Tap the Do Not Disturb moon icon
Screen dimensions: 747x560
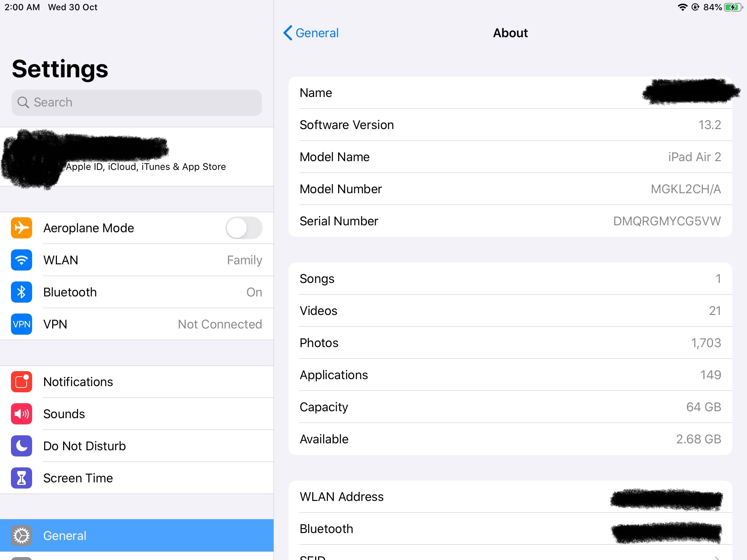[x=22, y=446]
